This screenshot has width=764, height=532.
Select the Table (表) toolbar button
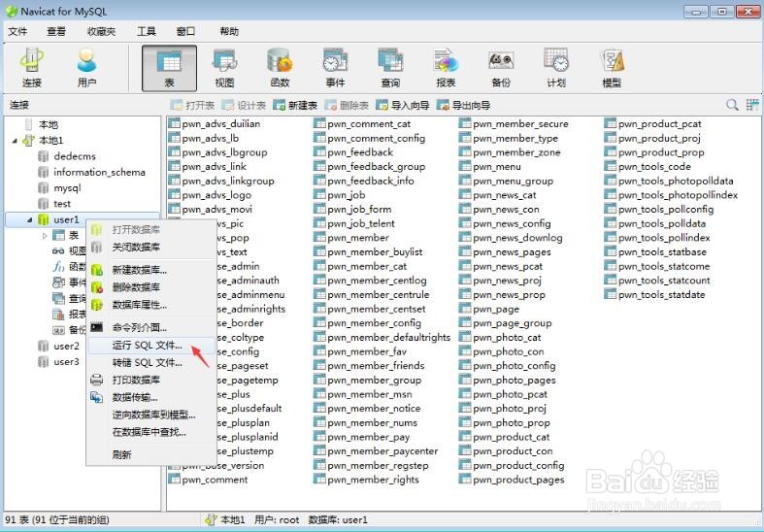click(x=169, y=68)
